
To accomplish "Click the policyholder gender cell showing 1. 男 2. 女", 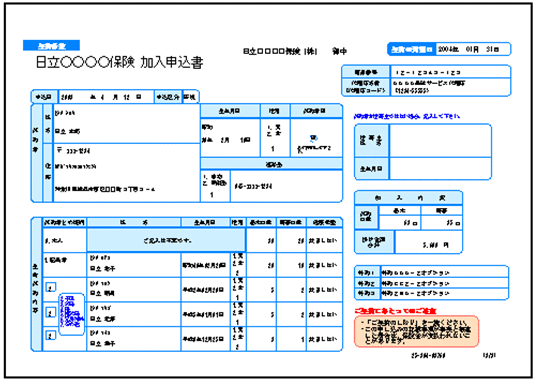I will [274, 137].
